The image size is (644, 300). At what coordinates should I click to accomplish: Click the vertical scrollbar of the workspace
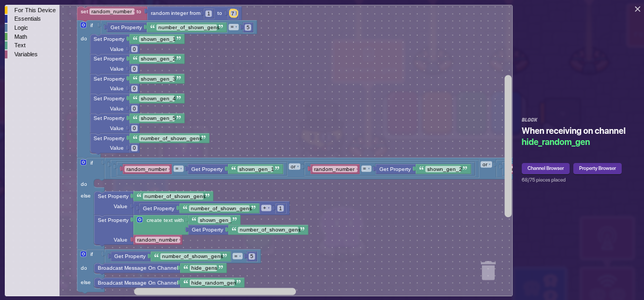pos(508,146)
